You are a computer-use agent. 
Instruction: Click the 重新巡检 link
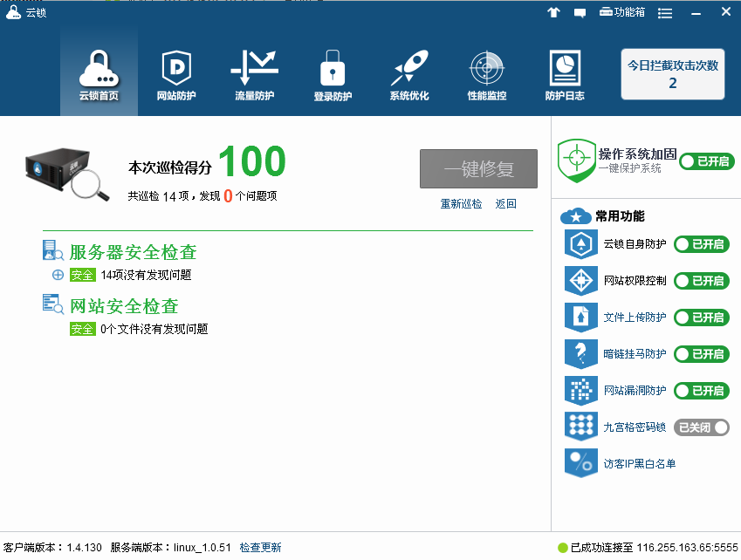461,204
